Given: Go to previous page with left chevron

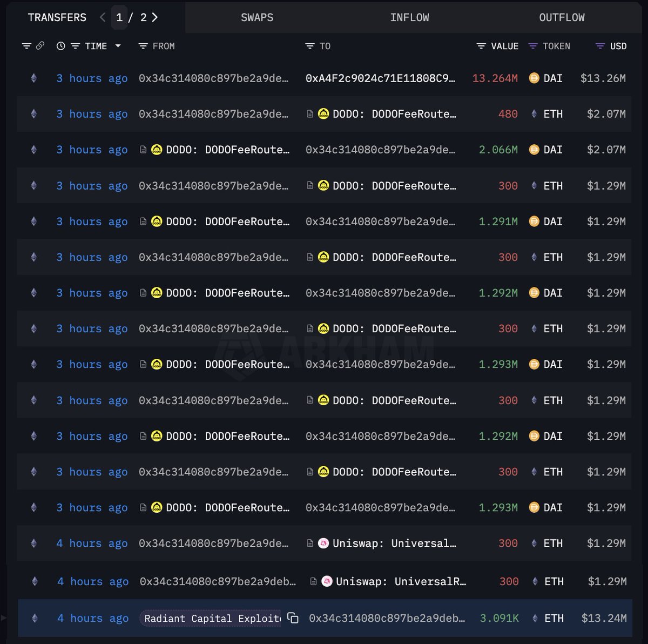Looking at the screenshot, I should pyautogui.click(x=103, y=17).
